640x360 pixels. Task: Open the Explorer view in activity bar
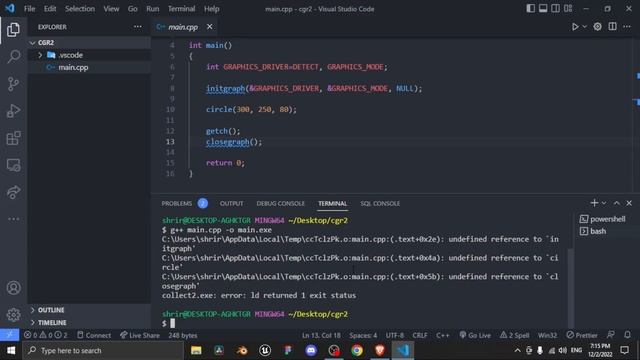click(x=13, y=30)
